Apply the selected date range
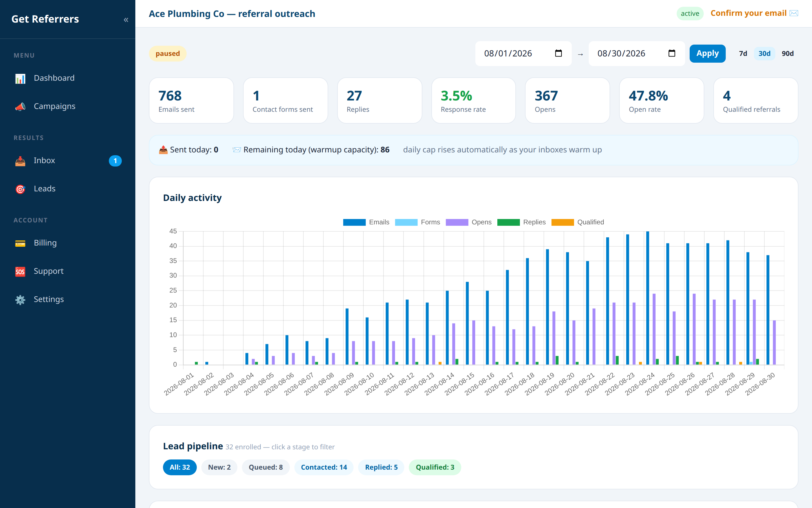Image resolution: width=812 pixels, height=508 pixels. [707, 53]
